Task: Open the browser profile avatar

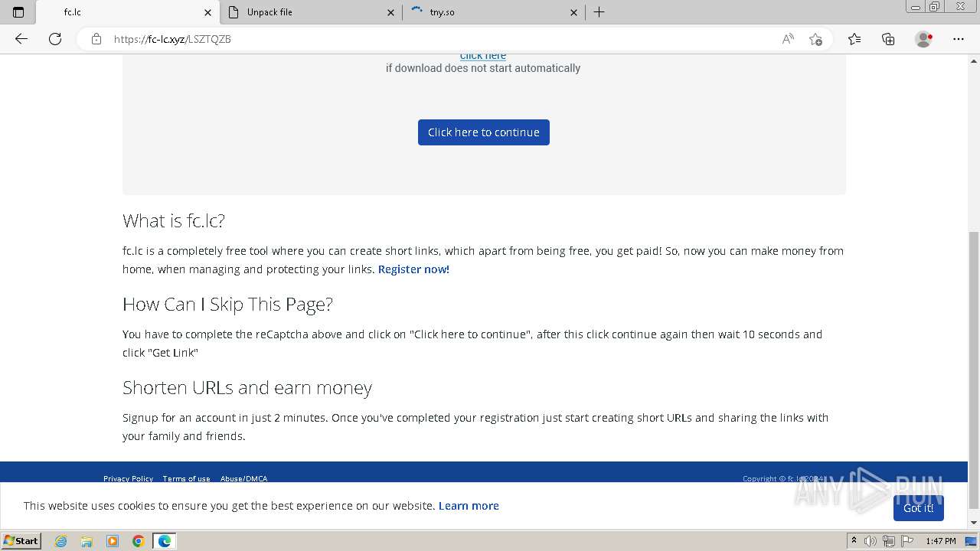Action: click(x=924, y=39)
